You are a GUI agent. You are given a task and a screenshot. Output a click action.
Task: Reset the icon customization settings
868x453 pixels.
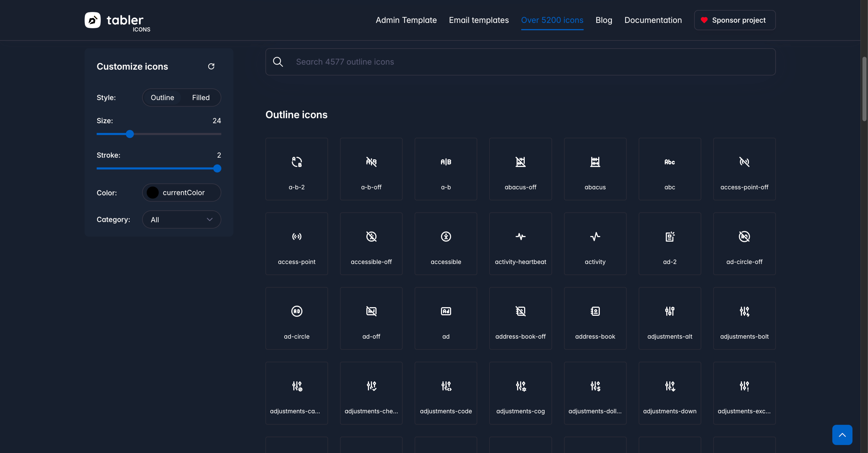(211, 66)
